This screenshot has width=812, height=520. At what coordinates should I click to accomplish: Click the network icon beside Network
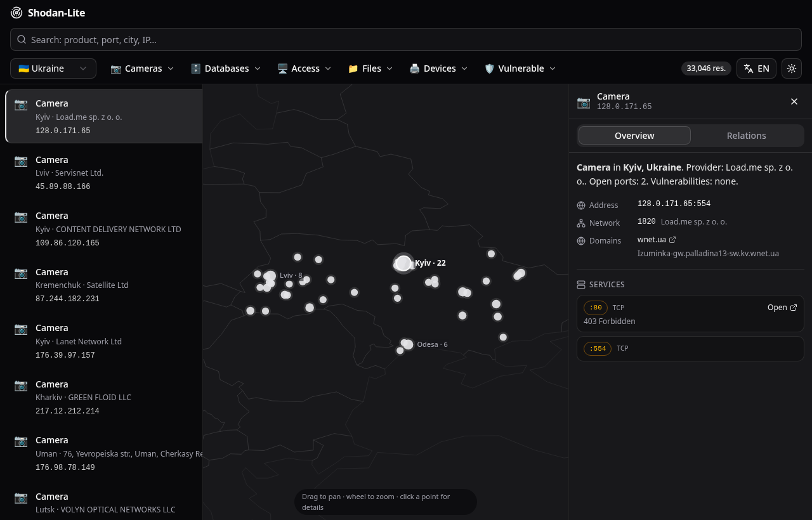pyautogui.click(x=581, y=223)
